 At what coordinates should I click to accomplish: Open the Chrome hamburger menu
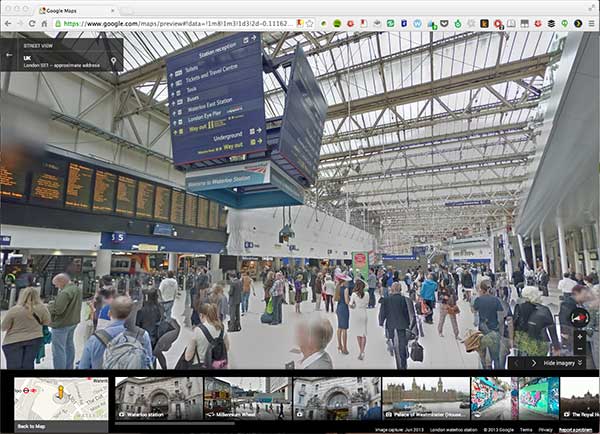pos(592,24)
